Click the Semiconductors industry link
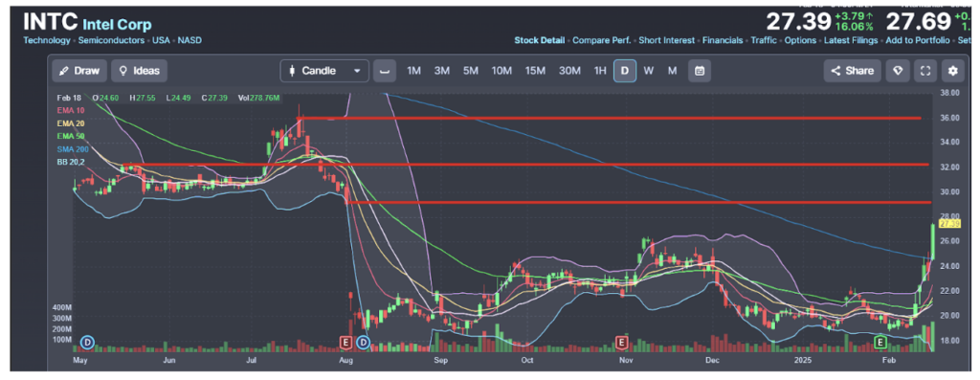 (111, 40)
